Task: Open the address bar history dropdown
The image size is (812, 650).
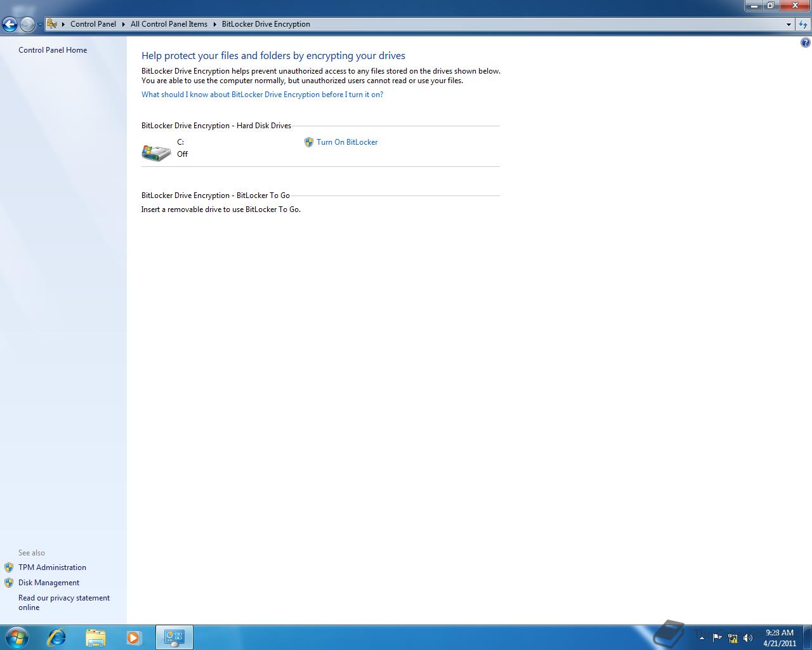Action: 789,24
